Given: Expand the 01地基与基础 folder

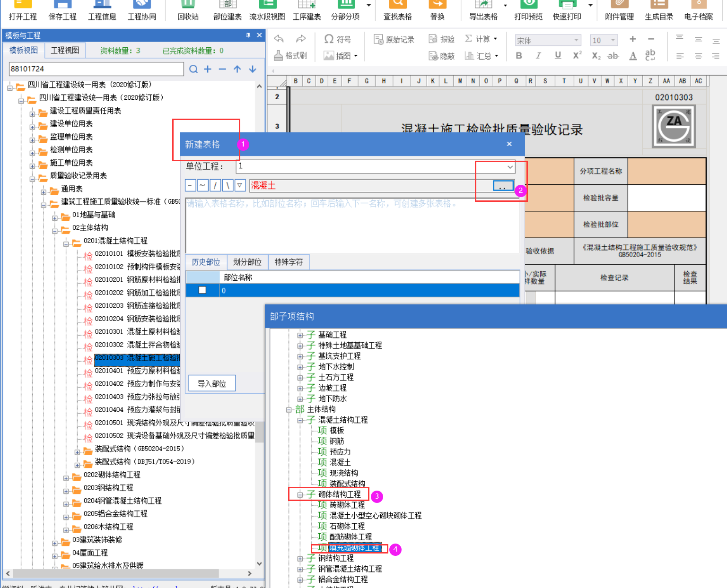Looking at the screenshot, I should coord(55,218).
